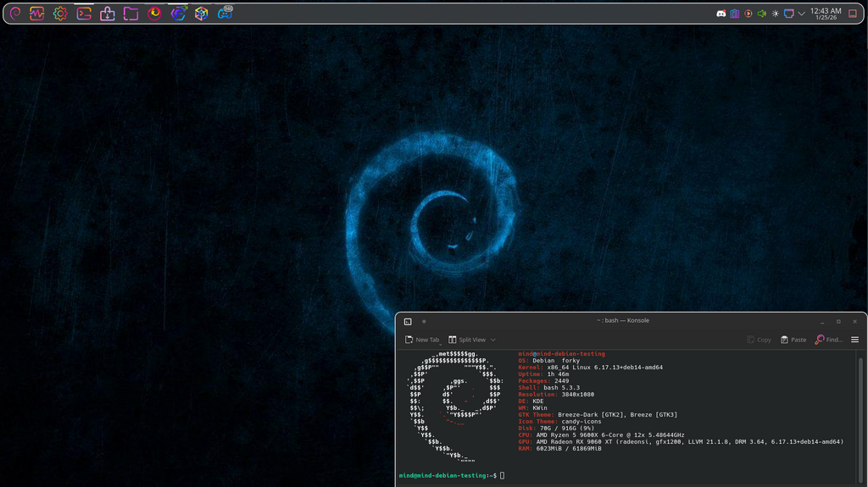This screenshot has width=868, height=487.
Task: Click the 'Packages: 2449' line
Action: 543,381
